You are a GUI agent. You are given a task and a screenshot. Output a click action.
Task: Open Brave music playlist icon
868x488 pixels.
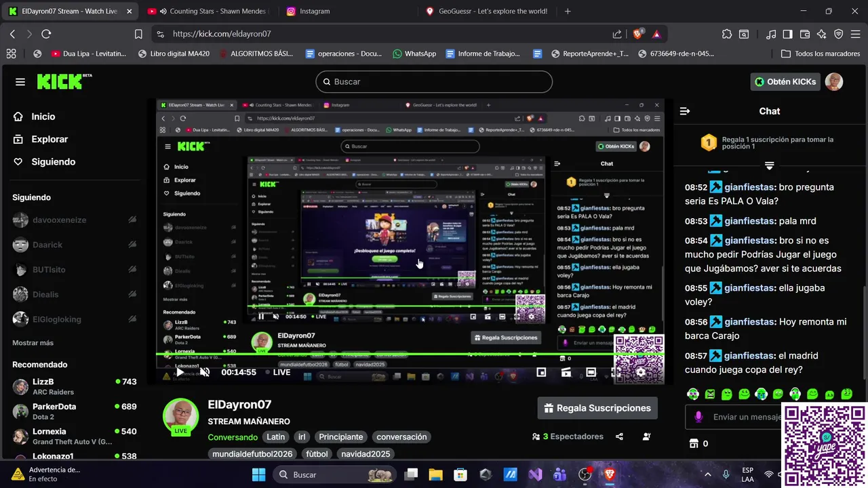tap(771, 34)
